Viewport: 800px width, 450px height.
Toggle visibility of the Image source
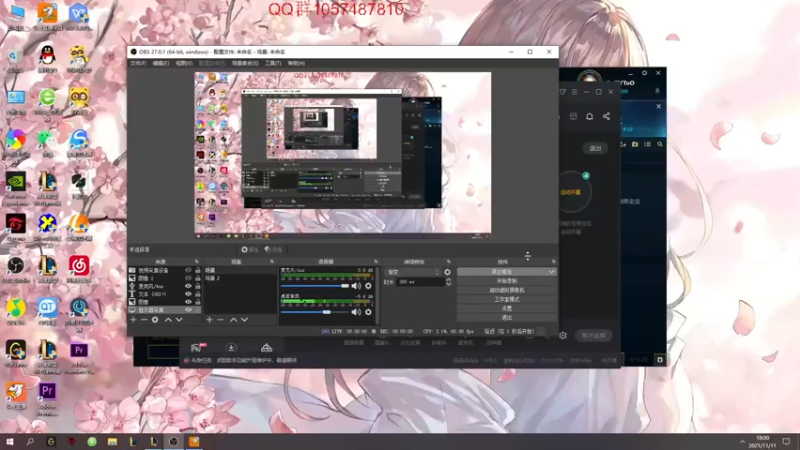[x=188, y=302]
